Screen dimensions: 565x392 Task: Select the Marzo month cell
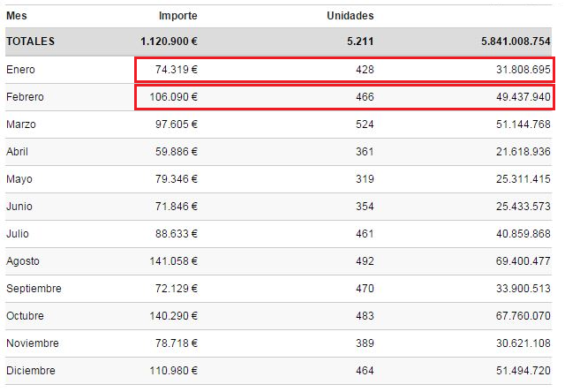(x=21, y=124)
